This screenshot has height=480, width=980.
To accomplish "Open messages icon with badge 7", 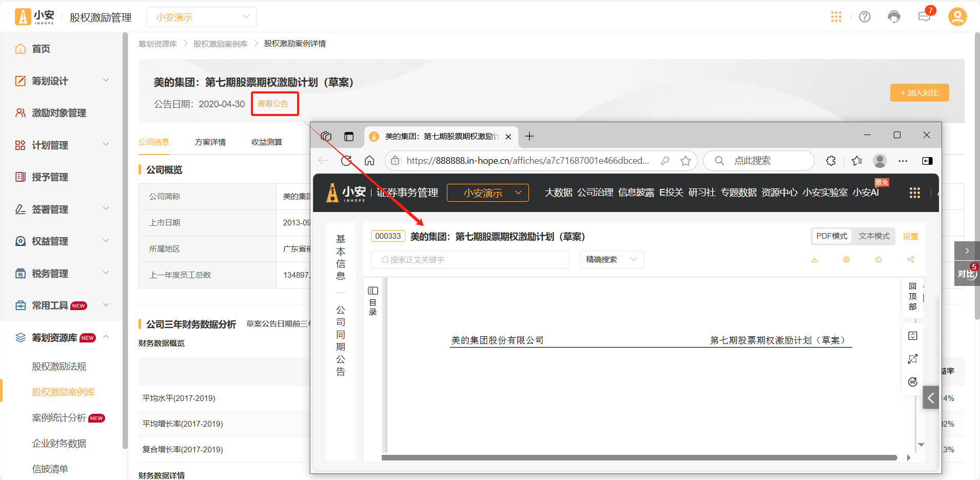I will (925, 16).
